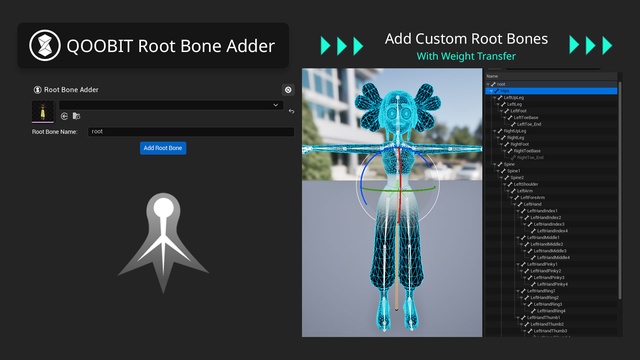Collapse the LeftUpLeg bone branch
Image resolution: width=640 pixels, height=360 pixels.
(x=495, y=98)
